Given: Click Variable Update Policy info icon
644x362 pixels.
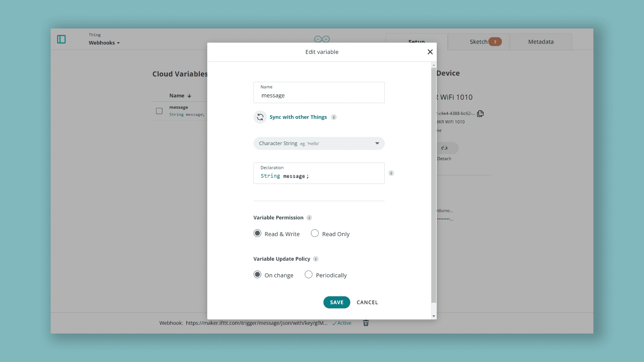Looking at the screenshot, I should coord(316,259).
